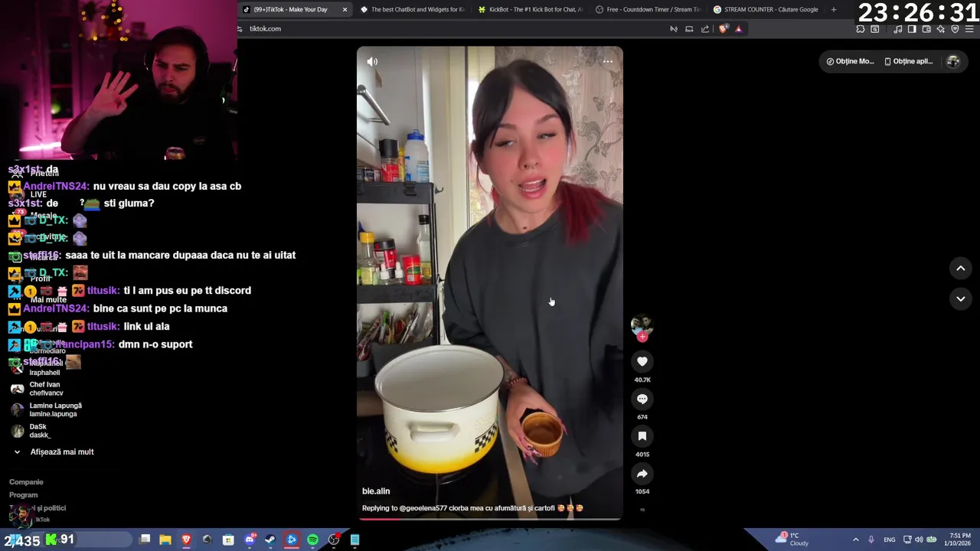Share the video using the arrow icon
980x551 pixels.
[x=642, y=474]
